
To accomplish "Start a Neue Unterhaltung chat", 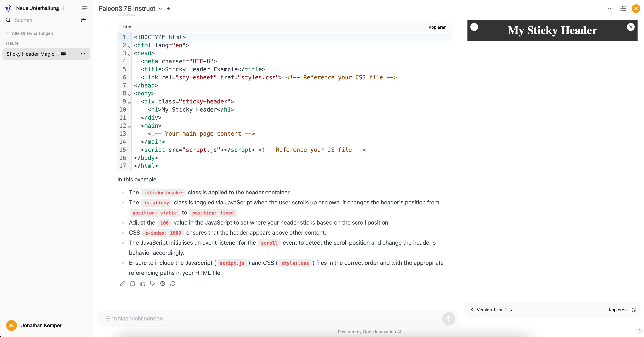I will click(x=41, y=8).
